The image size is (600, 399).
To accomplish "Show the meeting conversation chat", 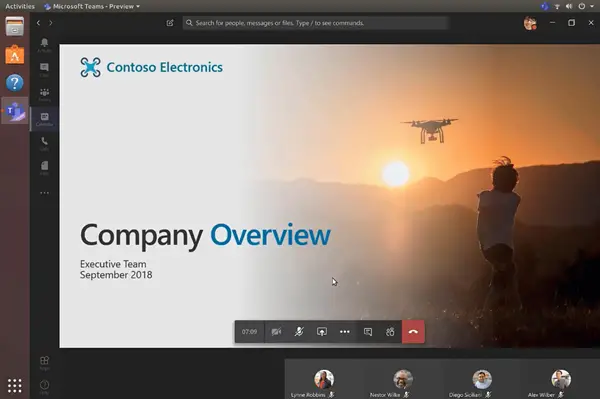I will tap(368, 332).
